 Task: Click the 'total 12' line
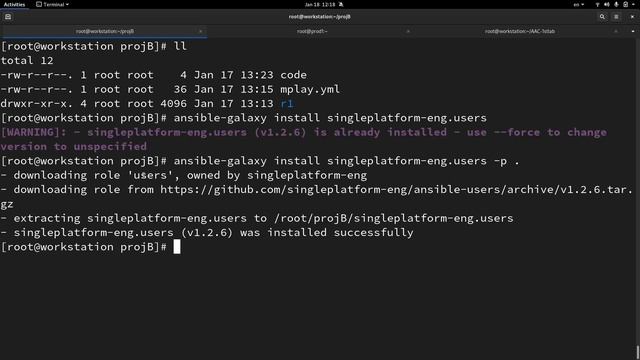click(27, 61)
